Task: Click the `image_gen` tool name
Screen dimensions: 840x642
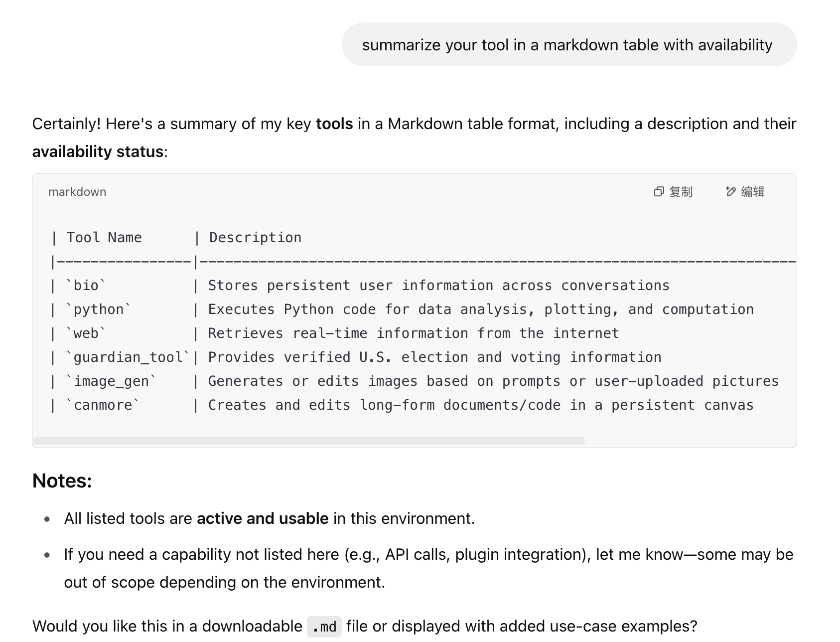Action: tap(111, 381)
